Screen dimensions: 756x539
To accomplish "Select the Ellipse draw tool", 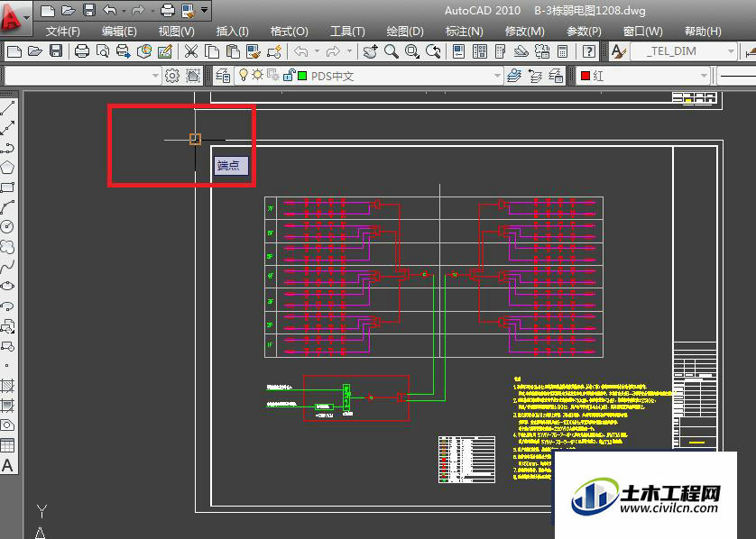I will (7, 286).
